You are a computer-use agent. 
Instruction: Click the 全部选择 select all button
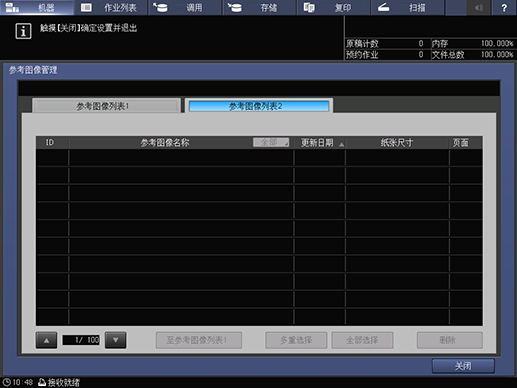pos(362,340)
